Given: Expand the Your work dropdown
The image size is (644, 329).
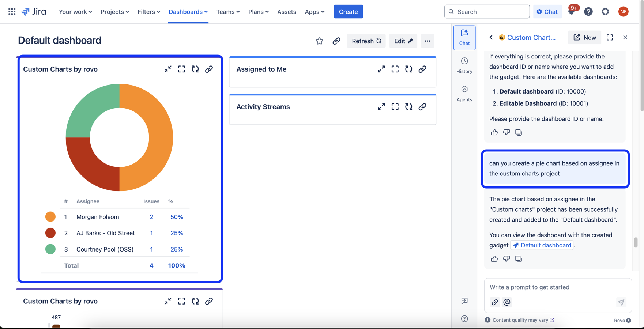Looking at the screenshot, I should (75, 12).
